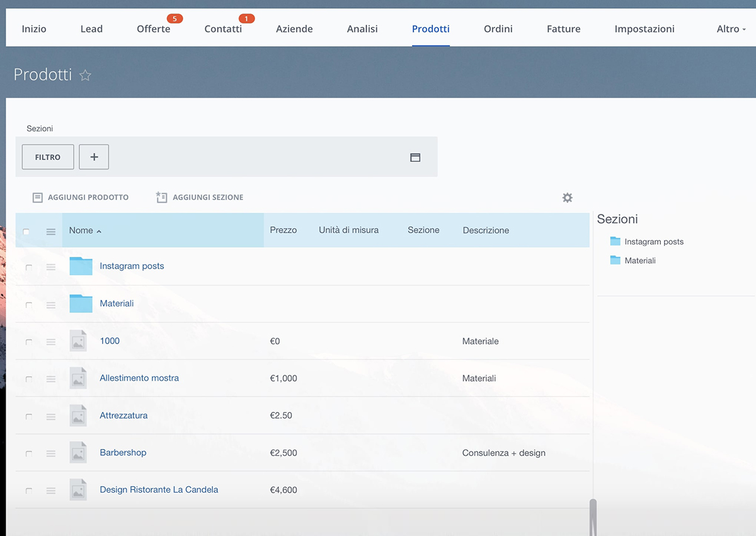Open the table settings gear icon
Screen dimensions: 756x536
coord(568,197)
